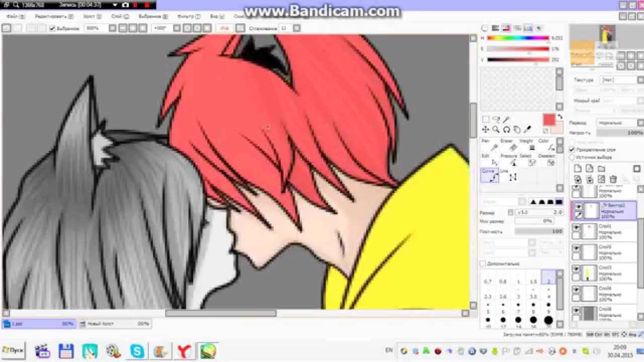The width and height of the screenshot is (644, 362).
Task: Choose the Curve tool
Action: pos(489,175)
